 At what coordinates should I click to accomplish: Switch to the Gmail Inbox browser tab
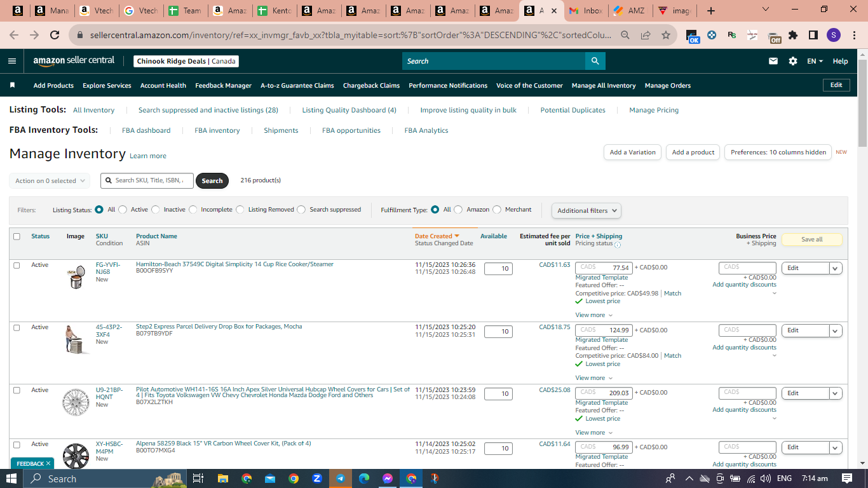[585, 11]
